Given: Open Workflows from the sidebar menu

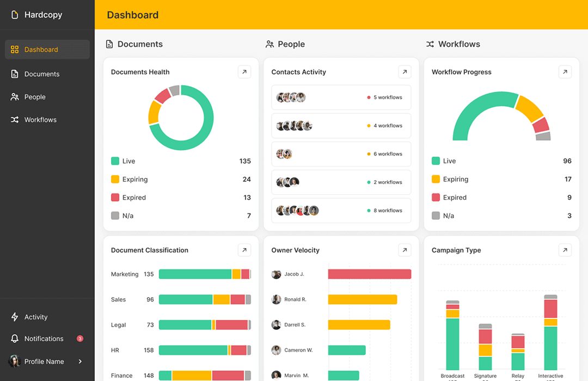Looking at the screenshot, I should [x=40, y=120].
